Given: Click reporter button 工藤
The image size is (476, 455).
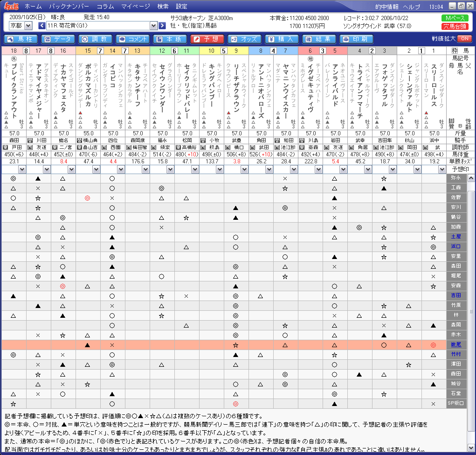Looking at the screenshot, I should (456, 188).
